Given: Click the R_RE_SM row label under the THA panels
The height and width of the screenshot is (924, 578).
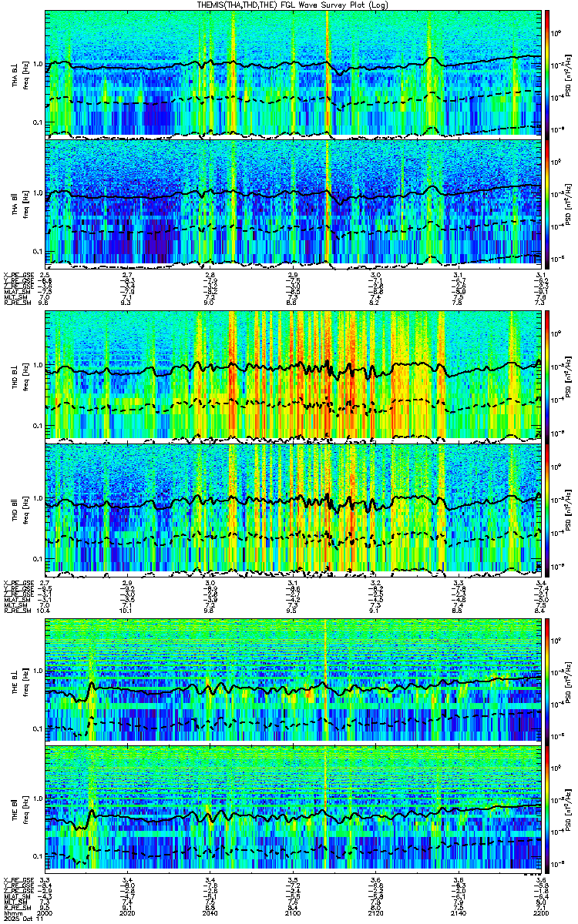Looking at the screenshot, I should tap(17, 303).
